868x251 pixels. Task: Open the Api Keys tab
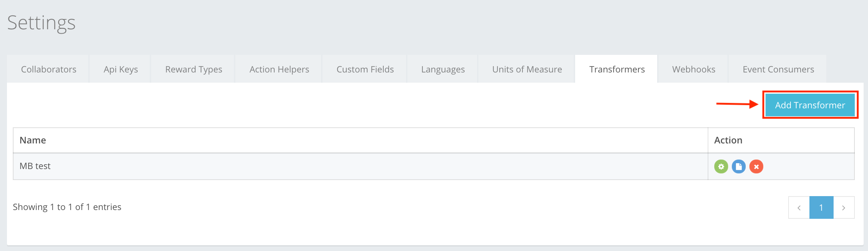[120, 69]
